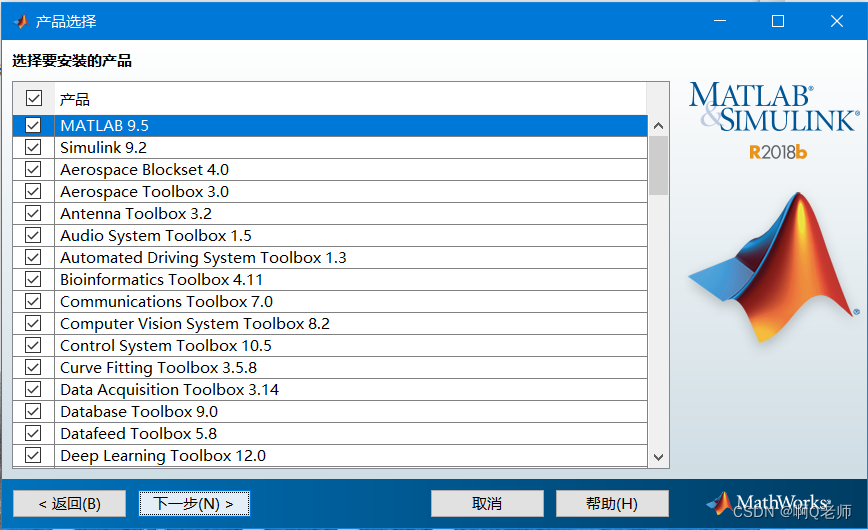Uncheck the Simulink 9.2 checkbox
The width and height of the screenshot is (868, 530).
point(34,148)
